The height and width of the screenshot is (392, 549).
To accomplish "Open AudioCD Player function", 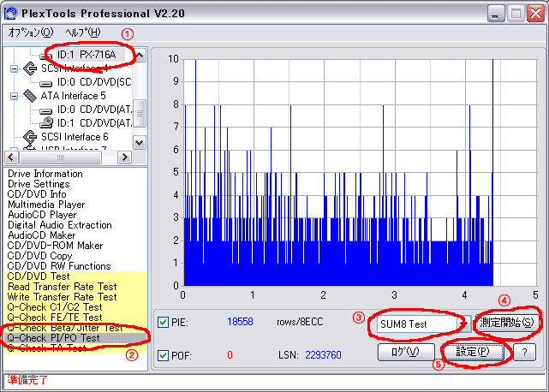I will pyautogui.click(x=42, y=215).
